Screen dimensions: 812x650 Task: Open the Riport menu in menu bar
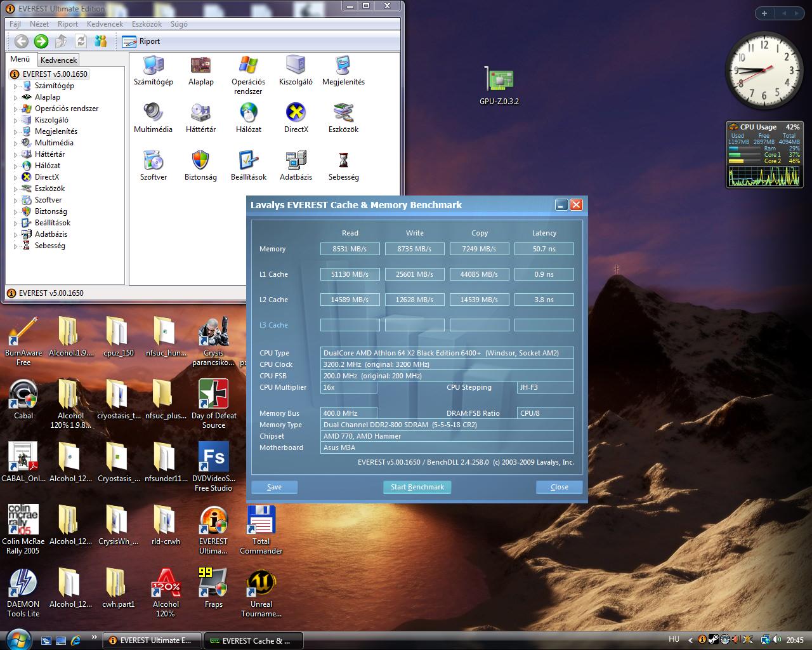click(68, 24)
